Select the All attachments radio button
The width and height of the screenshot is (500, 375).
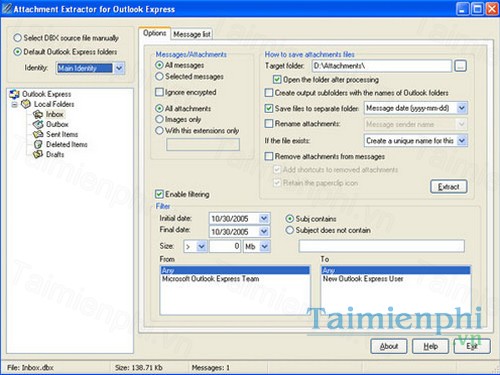[x=159, y=108]
